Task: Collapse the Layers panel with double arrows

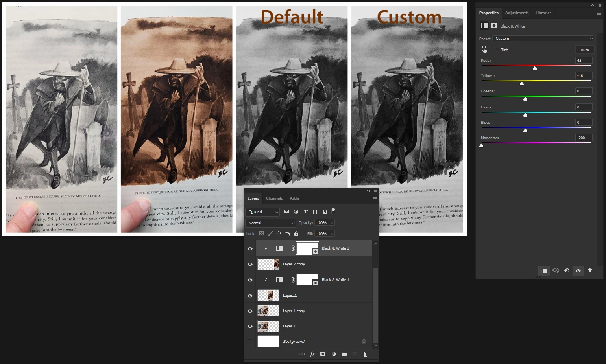Action: [368, 191]
